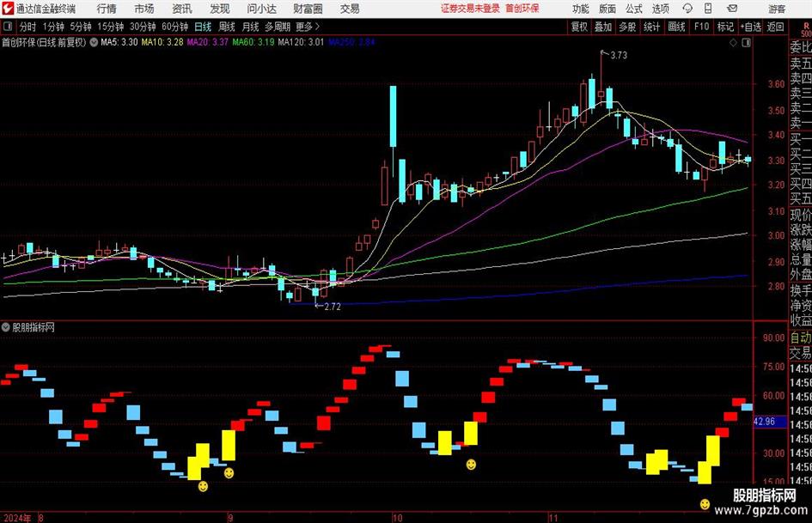
Task: Click the MA5: 3.30 label
Action: click(119, 42)
